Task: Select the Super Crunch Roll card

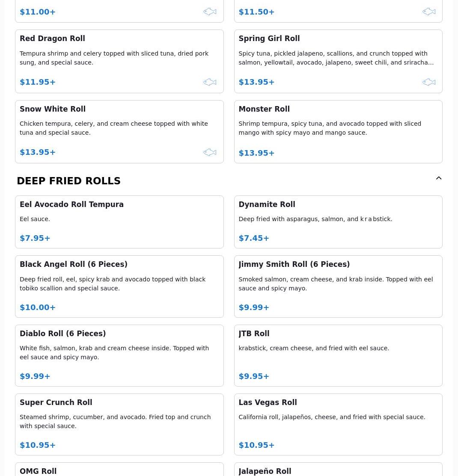Action: (x=119, y=424)
